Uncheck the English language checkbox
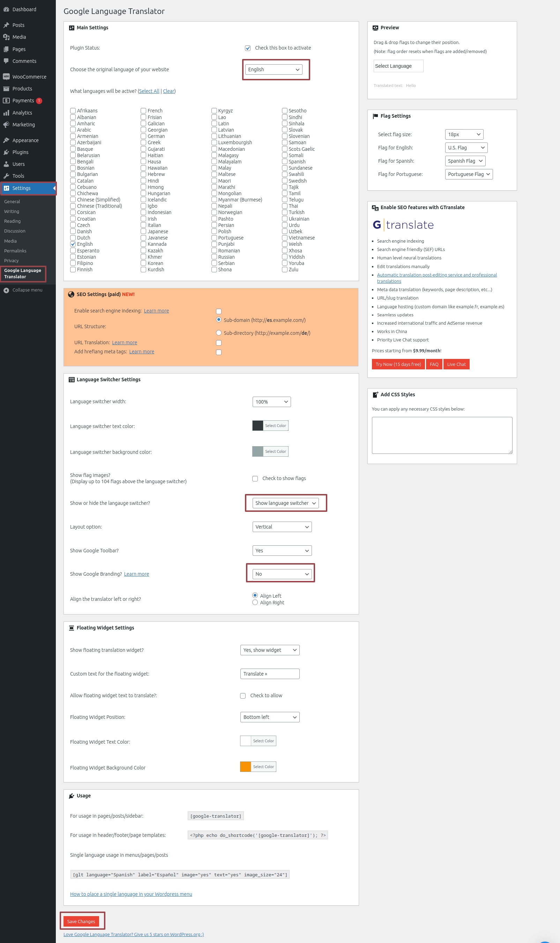 [73, 244]
